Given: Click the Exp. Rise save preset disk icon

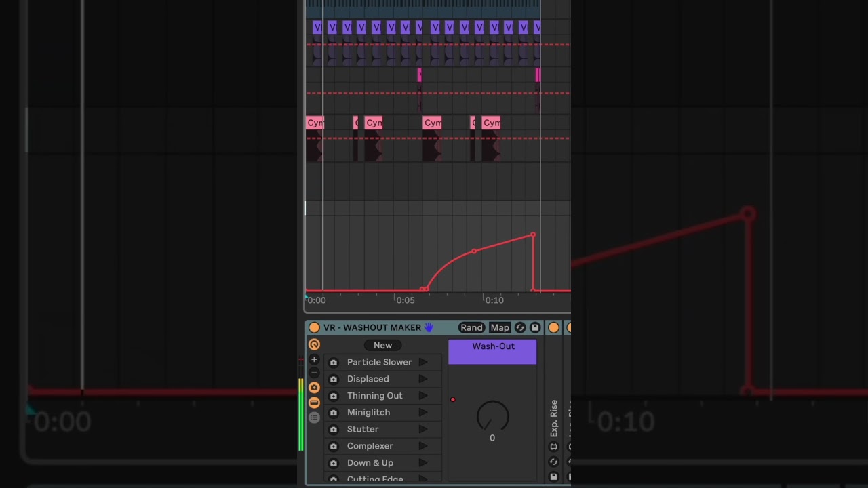Looking at the screenshot, I should (x=553, y=476).
